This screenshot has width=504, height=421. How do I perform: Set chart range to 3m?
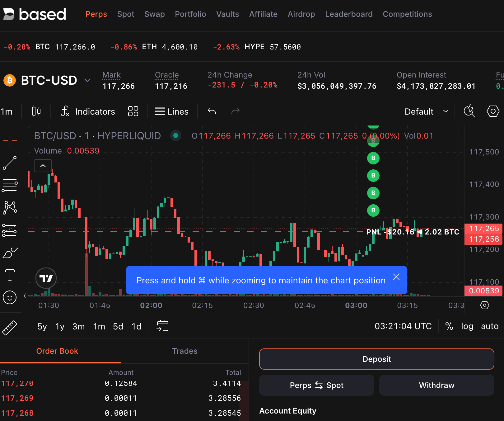click(x=78, y=326)
